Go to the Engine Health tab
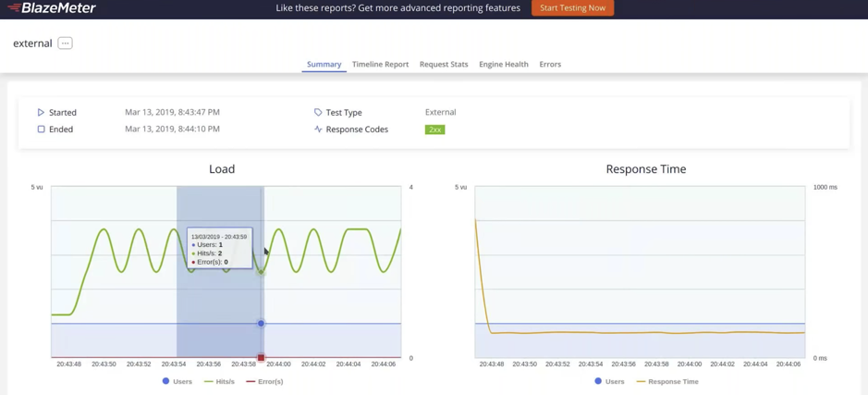The height and width of the screenshot is (395, 868). pos(504,65)
